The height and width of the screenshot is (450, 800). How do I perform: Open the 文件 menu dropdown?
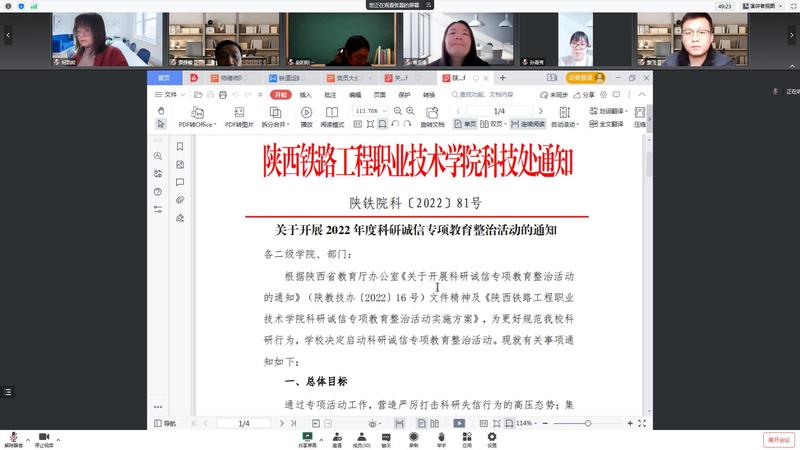point(168,94)
